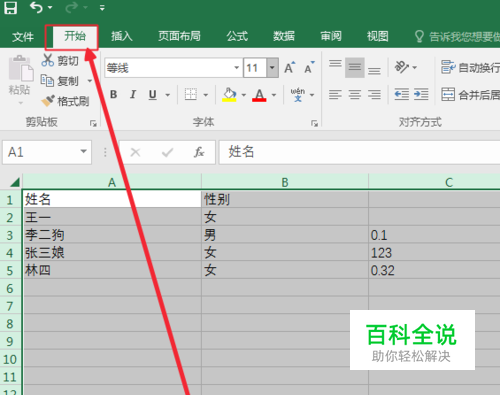500x395 pixels.
Task: Click the redo arrow icon
Action: point(71,7)
